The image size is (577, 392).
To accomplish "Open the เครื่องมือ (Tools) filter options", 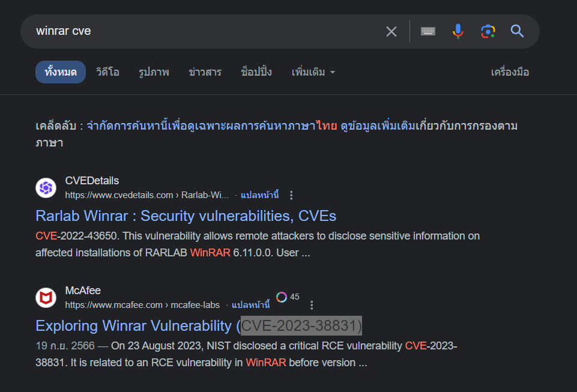I will pyautogui.click(x=510, y=72).
